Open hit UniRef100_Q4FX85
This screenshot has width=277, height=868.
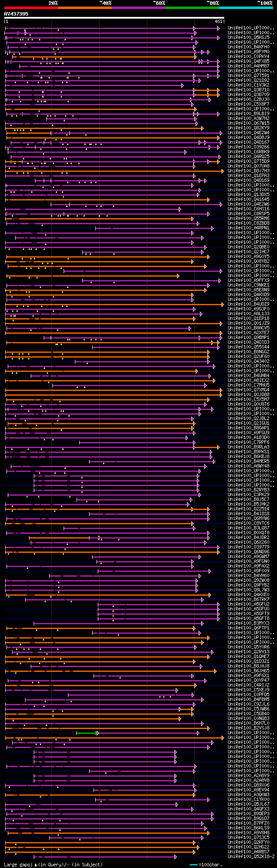tap(249, 61)
